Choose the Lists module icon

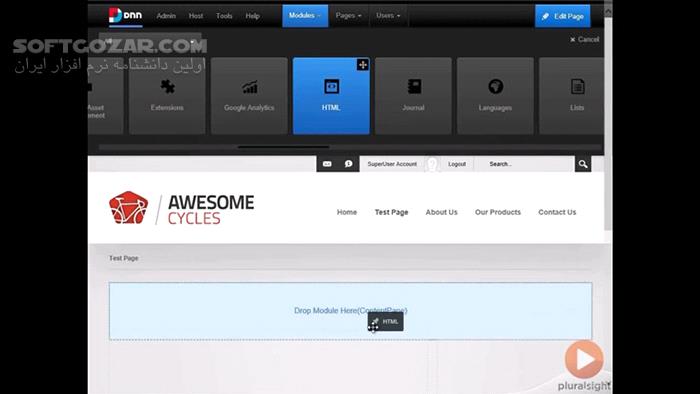tap(577, 87)
